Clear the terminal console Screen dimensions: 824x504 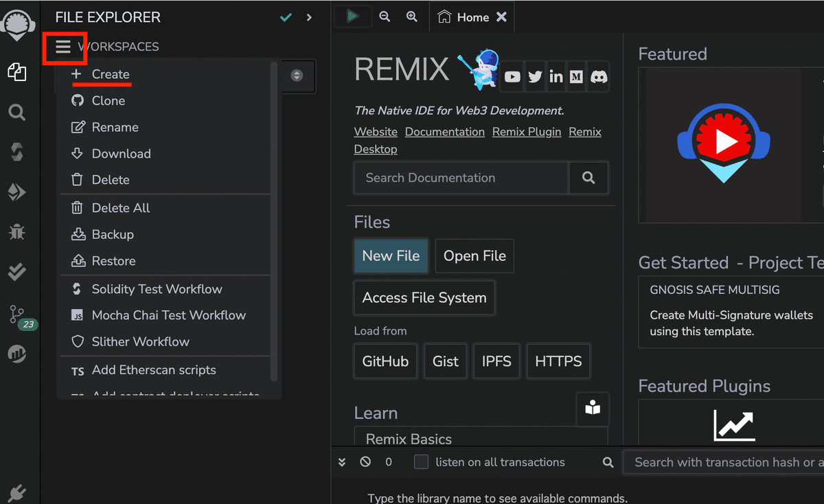pos(365,462)
